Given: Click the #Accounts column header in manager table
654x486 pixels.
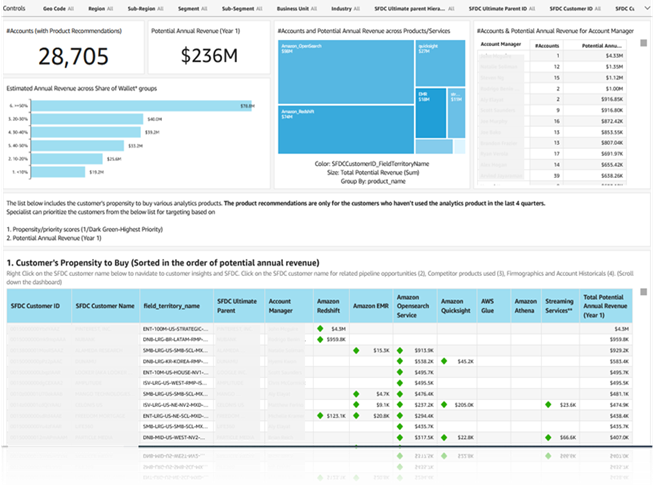Looking at the screenshot, I should (547, 45).
